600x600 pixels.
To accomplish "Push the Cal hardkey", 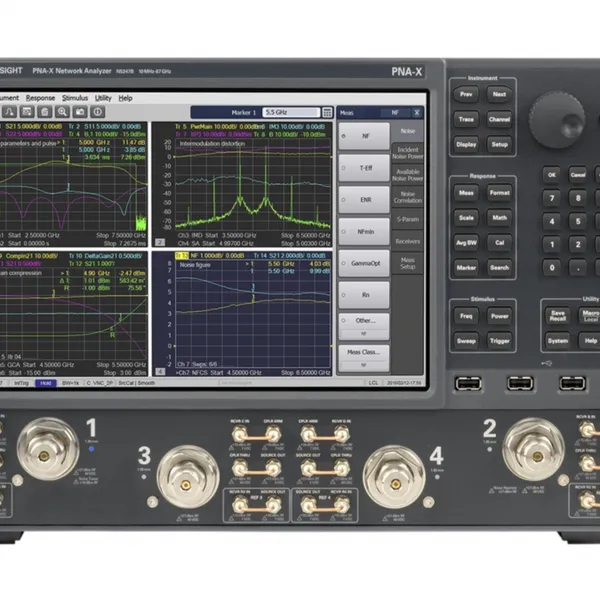I will (x=499, y=243).
